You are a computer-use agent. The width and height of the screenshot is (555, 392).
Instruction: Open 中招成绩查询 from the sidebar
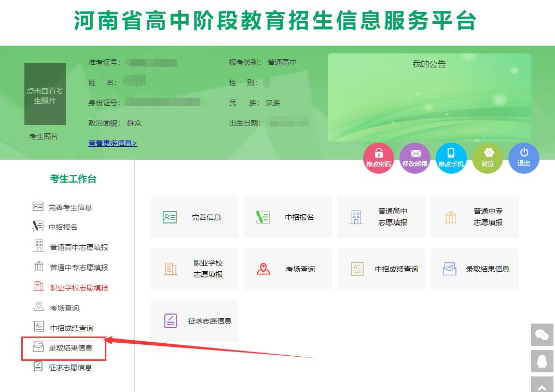72,328
